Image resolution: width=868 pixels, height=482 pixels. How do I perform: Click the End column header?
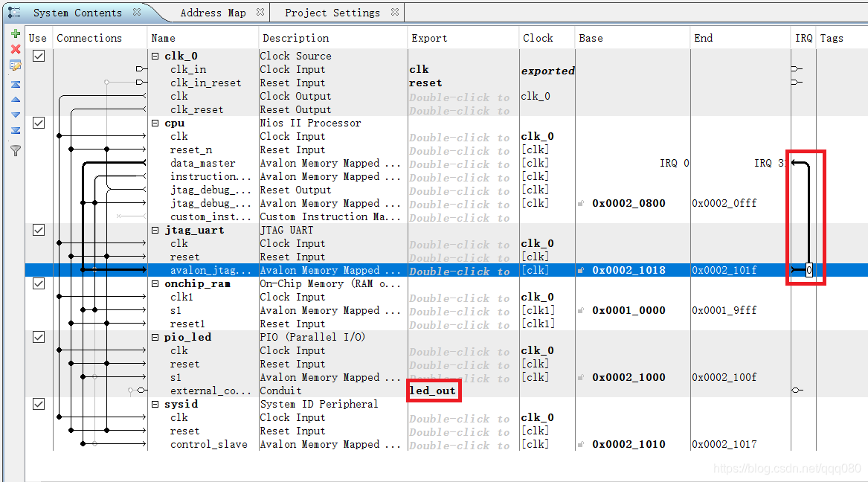[x=741, y=38]
